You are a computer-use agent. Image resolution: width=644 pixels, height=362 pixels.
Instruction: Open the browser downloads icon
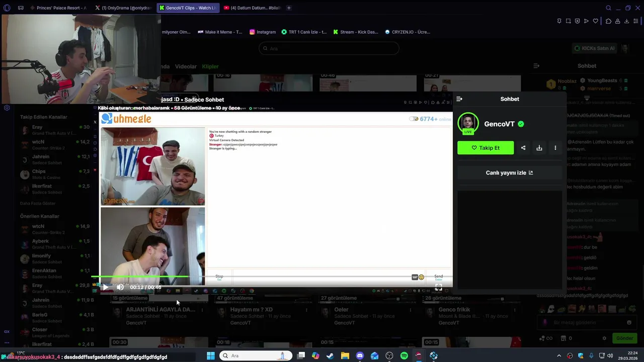pos(626,21)
